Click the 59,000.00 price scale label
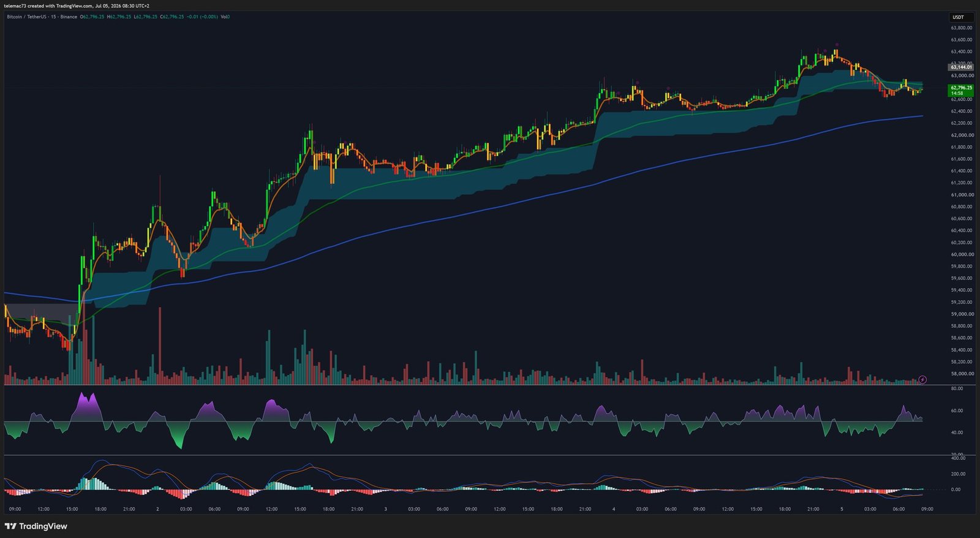 click(x=962, y=314)
